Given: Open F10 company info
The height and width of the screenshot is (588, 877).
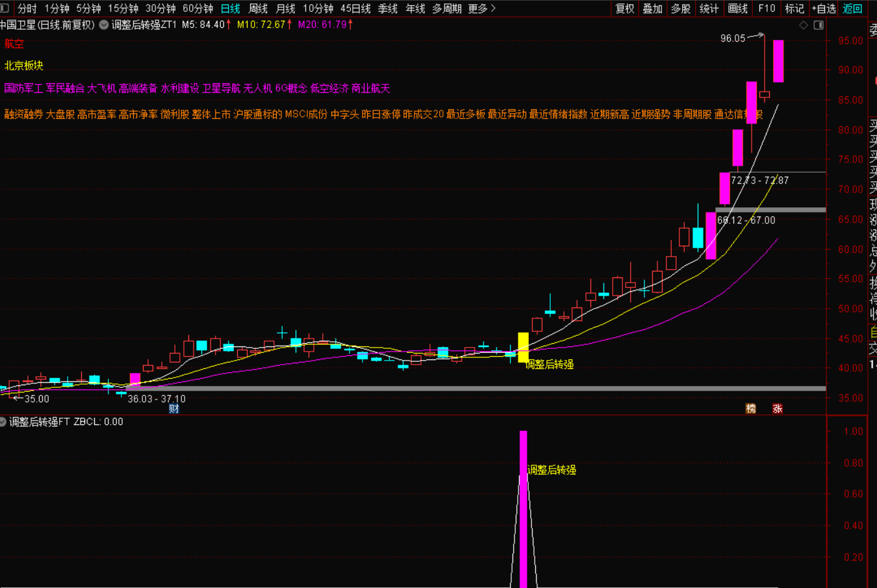Looking at the screenshot, I should click(x=767, y=8).
